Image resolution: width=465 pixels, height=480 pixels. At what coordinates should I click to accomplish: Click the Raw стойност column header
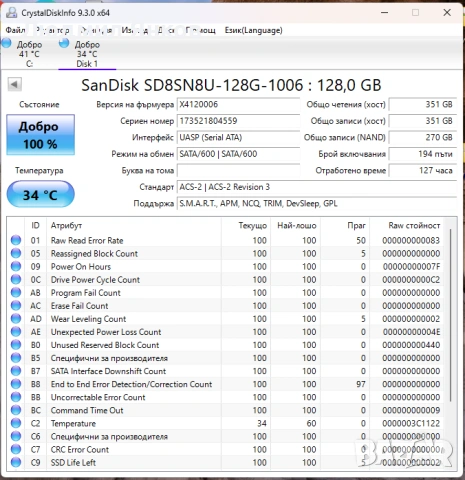click(x=406, y=226)
